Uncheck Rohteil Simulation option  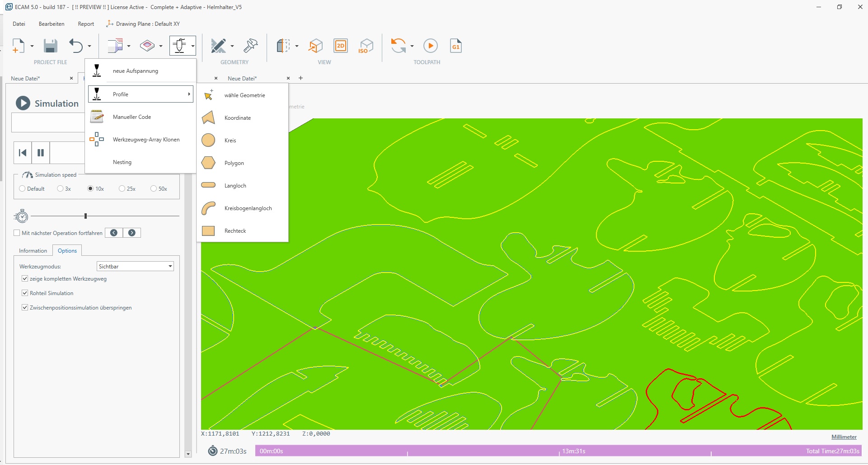tap(25, 293)
